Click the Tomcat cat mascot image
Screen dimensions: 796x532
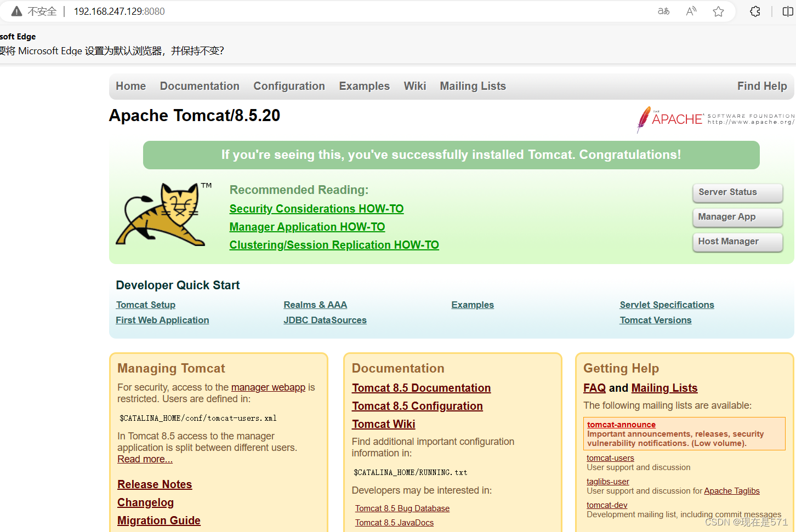163,214
